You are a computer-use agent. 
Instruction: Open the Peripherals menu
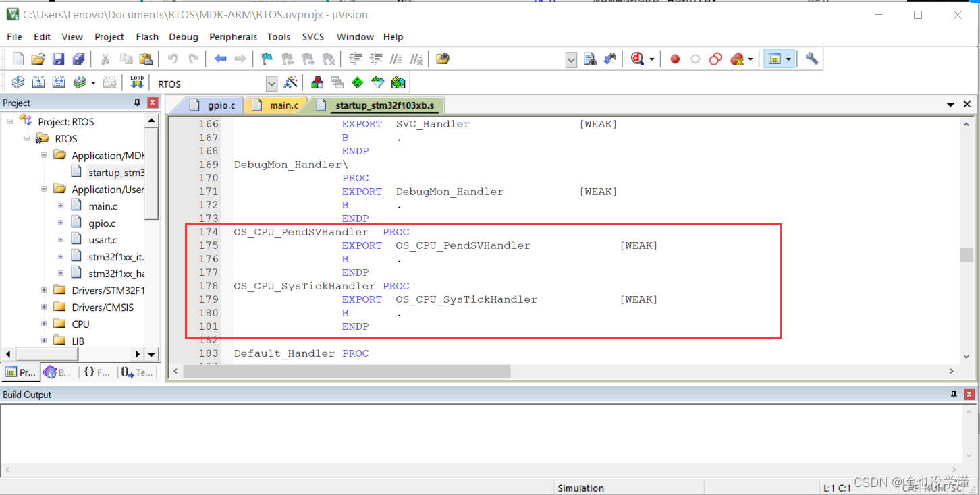click(233, 37)
